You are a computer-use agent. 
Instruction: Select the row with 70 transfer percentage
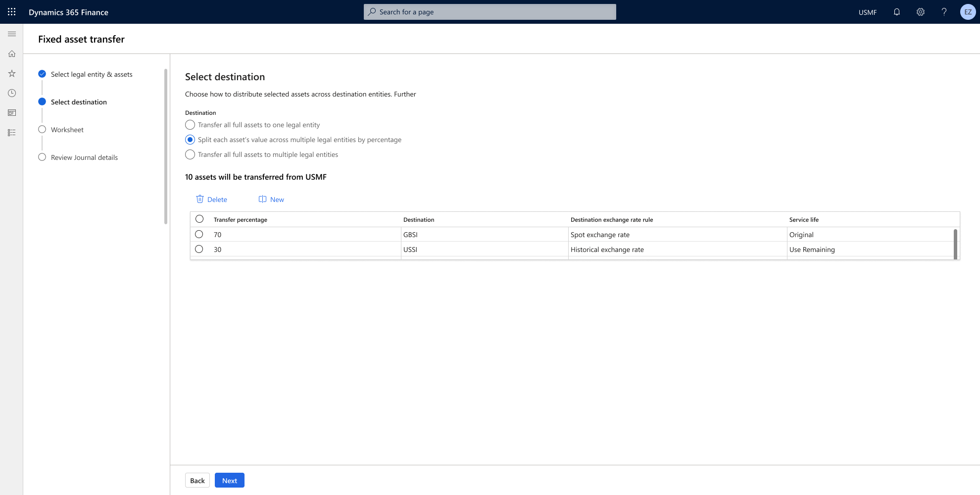tap(199, 234)
